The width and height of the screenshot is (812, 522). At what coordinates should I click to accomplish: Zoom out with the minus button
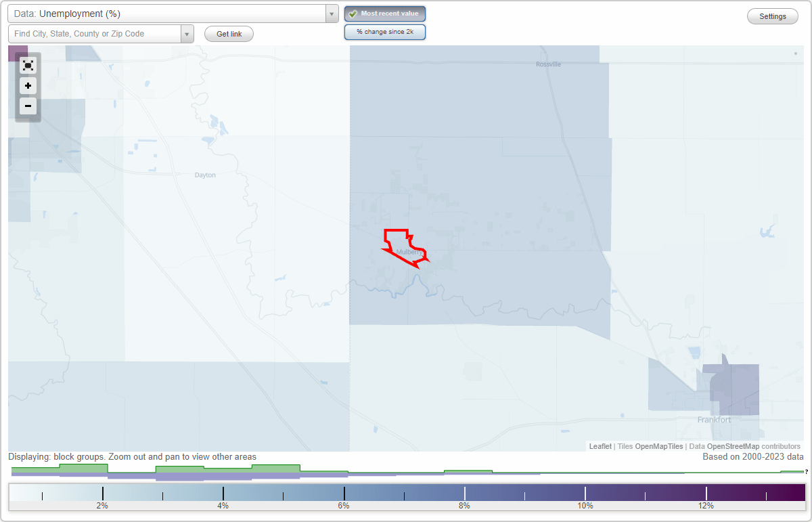[28, 106]
